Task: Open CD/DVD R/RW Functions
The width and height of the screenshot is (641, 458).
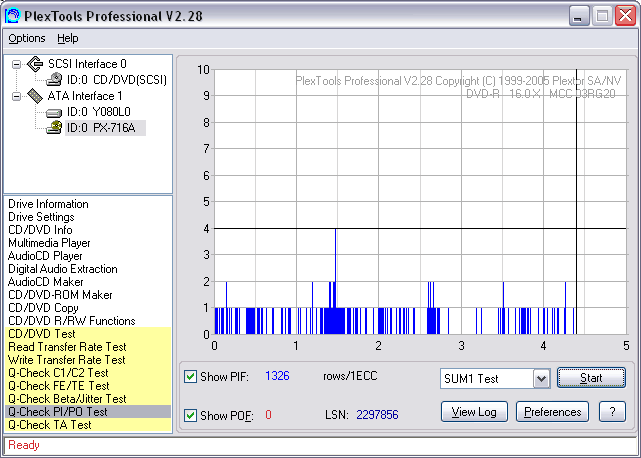Action: 72,321
